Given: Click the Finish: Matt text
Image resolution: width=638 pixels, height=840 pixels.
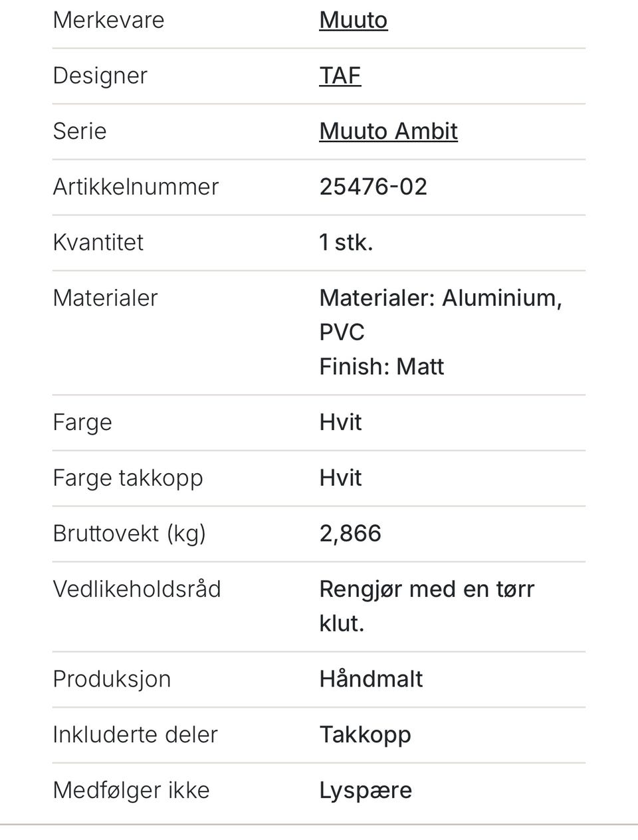Looking at the screenshot, I should coord(381,367).
